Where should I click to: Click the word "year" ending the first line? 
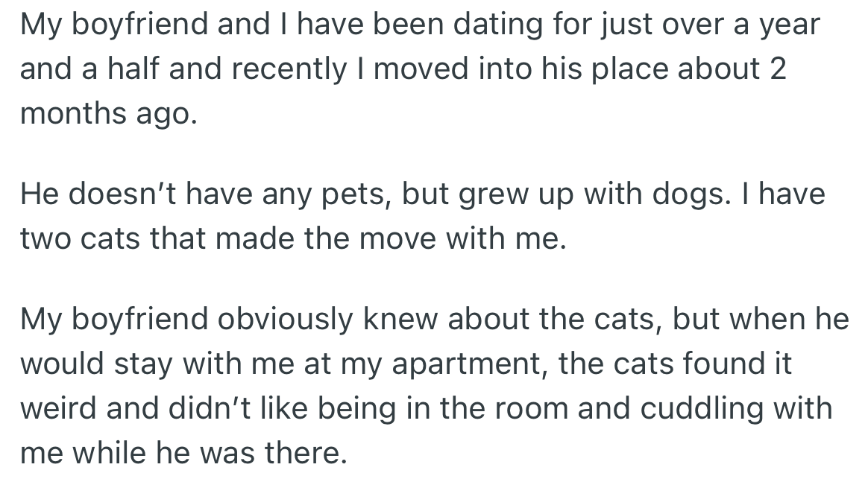tap(789, 25)
